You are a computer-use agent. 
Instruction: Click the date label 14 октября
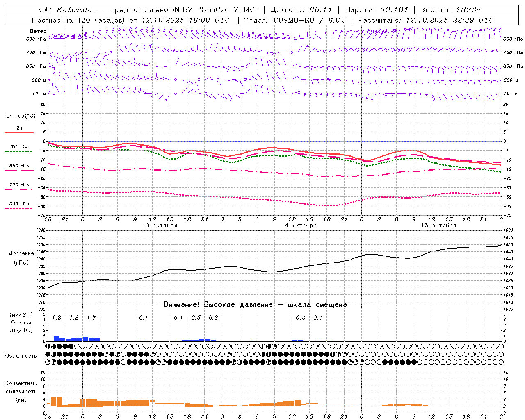pos(299,226)
